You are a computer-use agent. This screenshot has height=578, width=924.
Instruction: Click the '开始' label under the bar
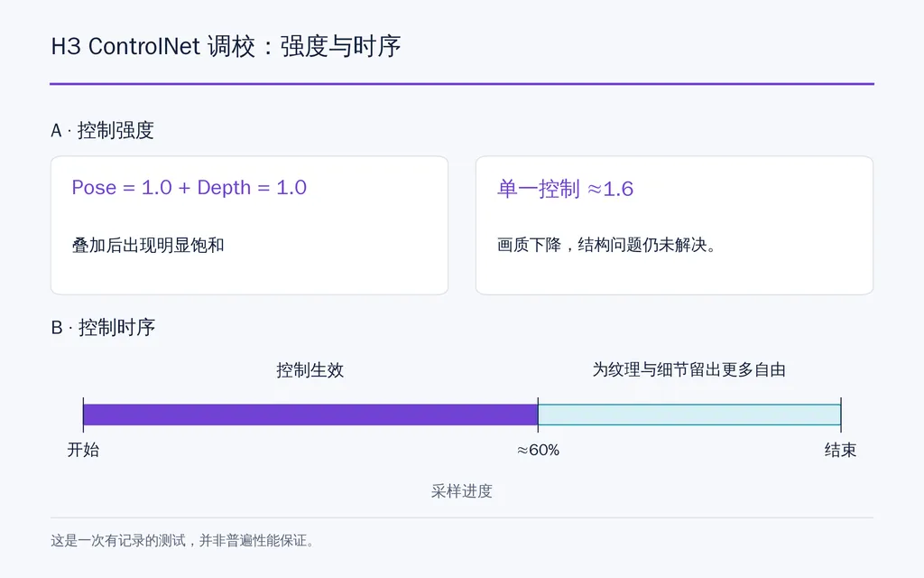click(83, 450)
